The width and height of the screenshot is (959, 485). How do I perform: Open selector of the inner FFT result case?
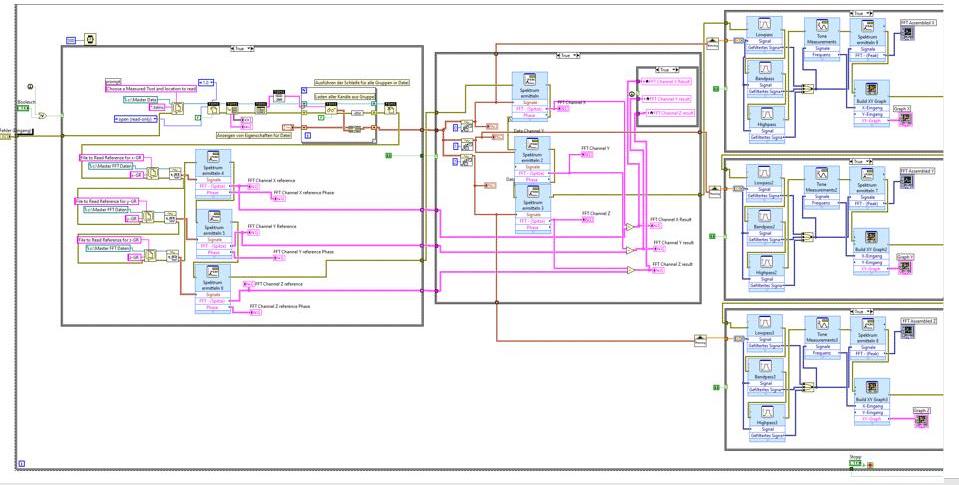[667, 70]
